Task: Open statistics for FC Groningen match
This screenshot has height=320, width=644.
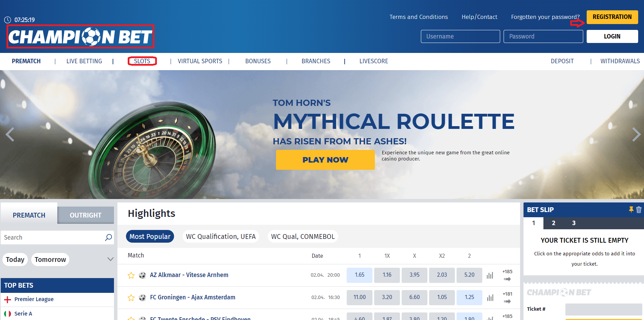Action: (x=490, y=298)
